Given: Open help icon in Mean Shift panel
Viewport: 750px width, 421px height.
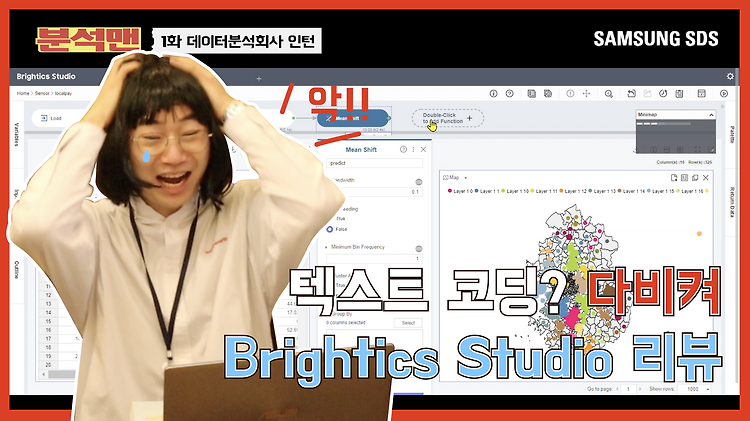Looking at the screenshot, I should (403, 149).
